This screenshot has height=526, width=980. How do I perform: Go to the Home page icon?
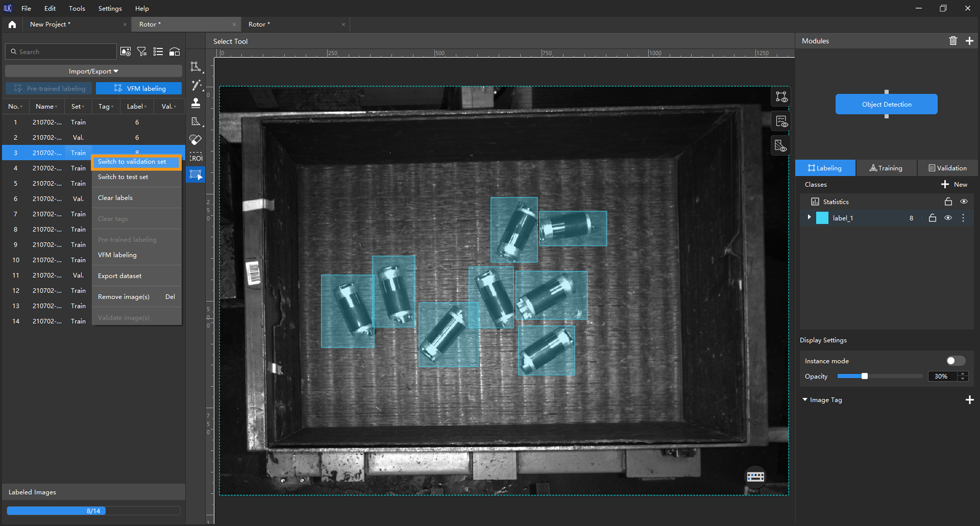12,24
